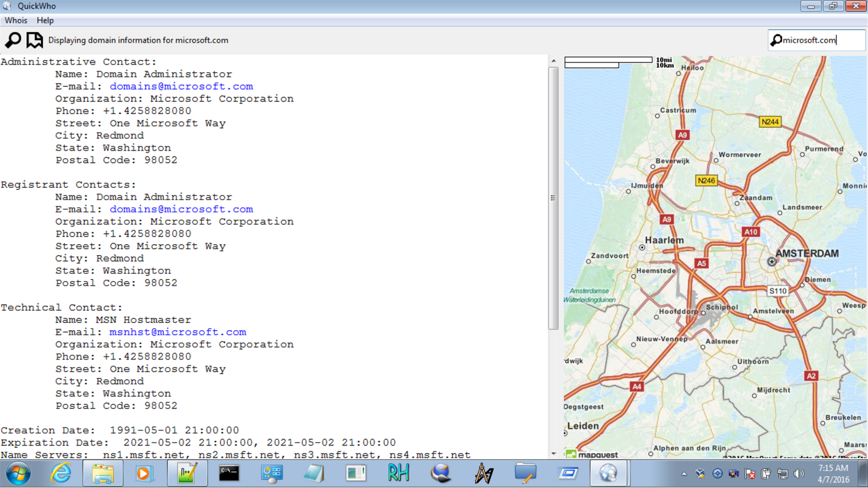Screen dimensions: 868x488
Task: Click the "Administrative Contact:" heading
Action: [78, 62]
